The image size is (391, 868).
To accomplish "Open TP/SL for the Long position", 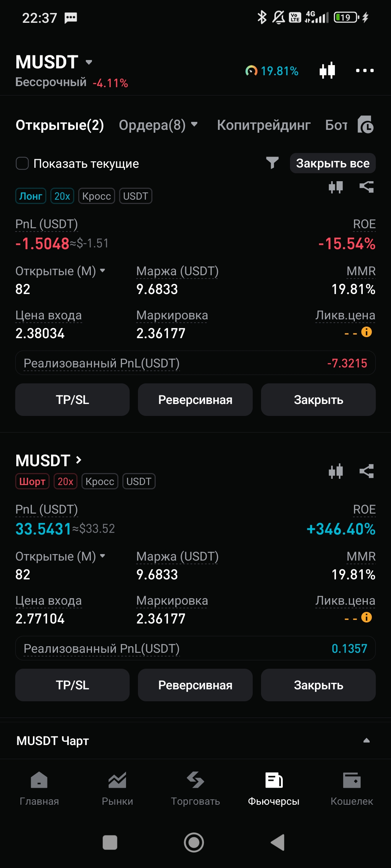I will pos(72,400).
